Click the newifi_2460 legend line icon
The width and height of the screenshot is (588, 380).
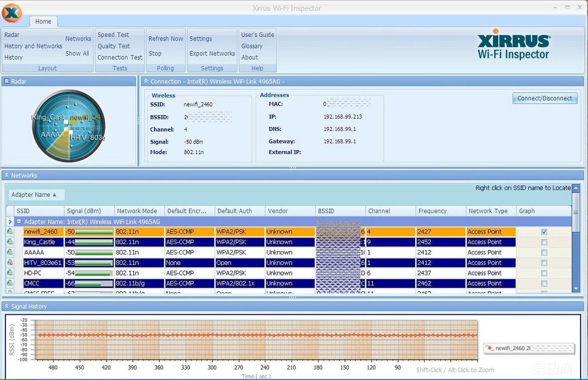(x=490, y=348)
